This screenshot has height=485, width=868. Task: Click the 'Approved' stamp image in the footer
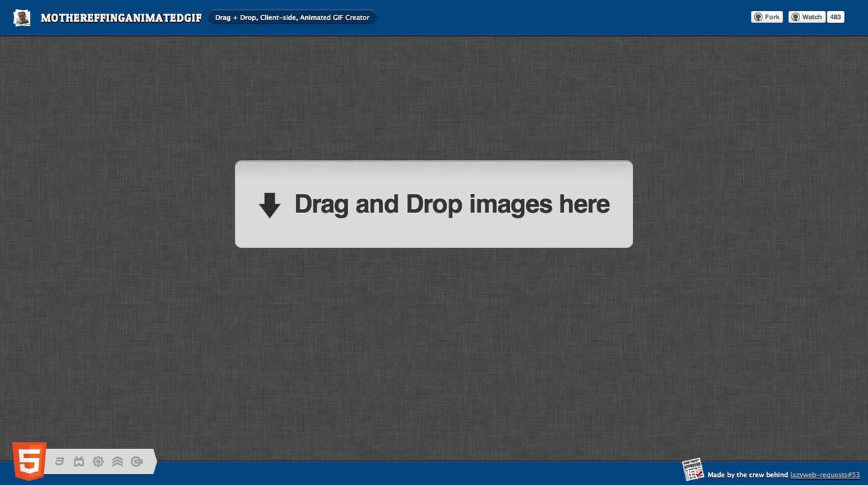click(x=693, y=468)
